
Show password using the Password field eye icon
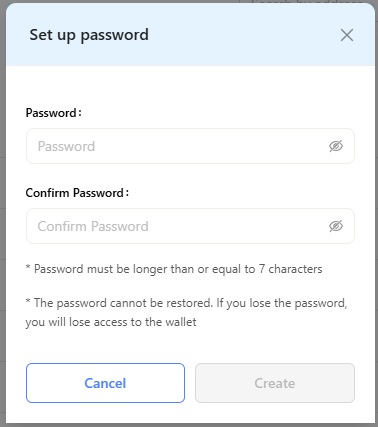(336, 146)
